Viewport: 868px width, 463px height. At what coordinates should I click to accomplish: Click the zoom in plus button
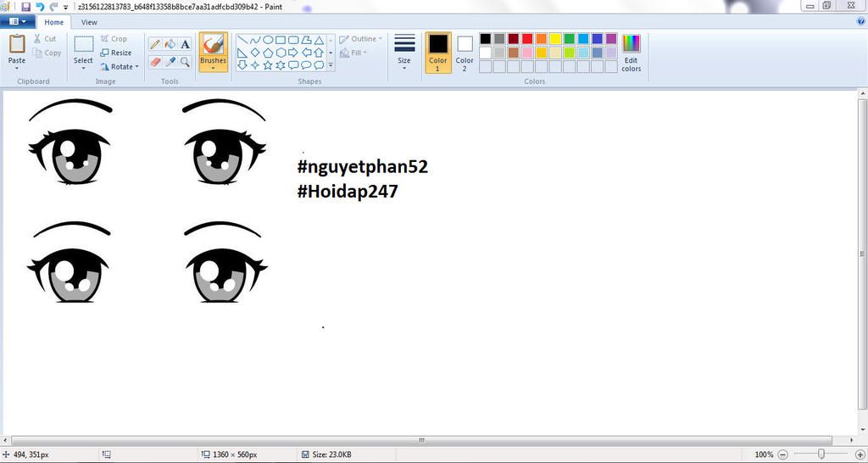coord(860,455)
